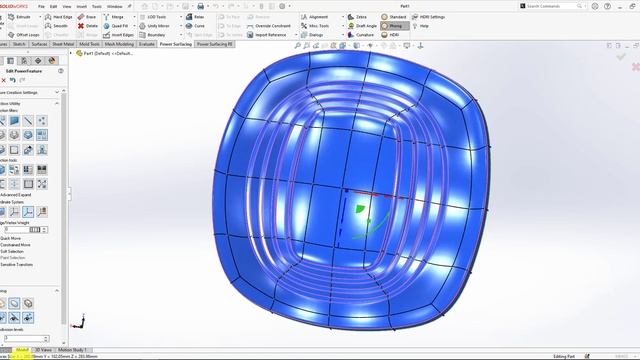
Task: Expand the Part1 tree node arrow
Action: tap(71, 53)
